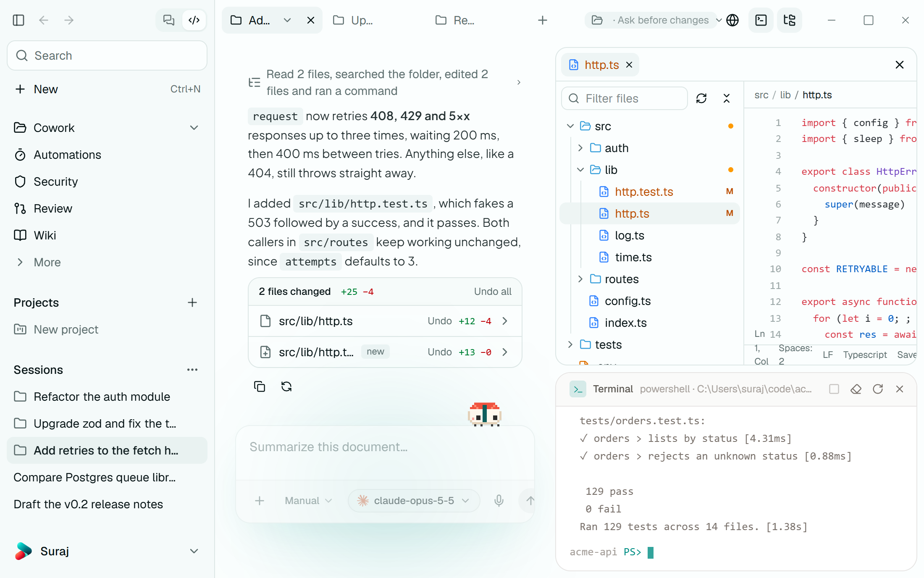Expand the auth folder
The height and width of the screenshot is (578, 924).
[x=580, y=148]
